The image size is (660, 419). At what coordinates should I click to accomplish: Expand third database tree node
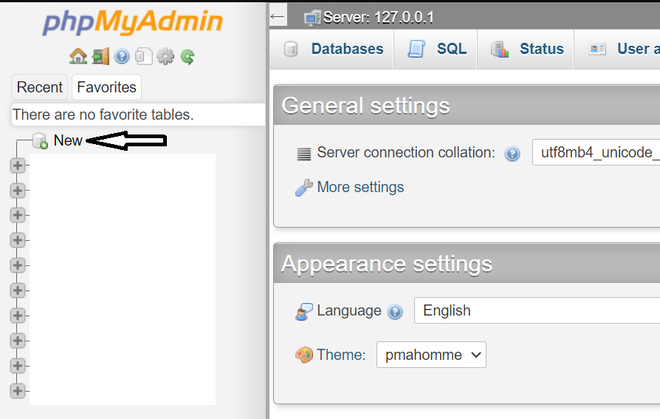click(18, 215)
